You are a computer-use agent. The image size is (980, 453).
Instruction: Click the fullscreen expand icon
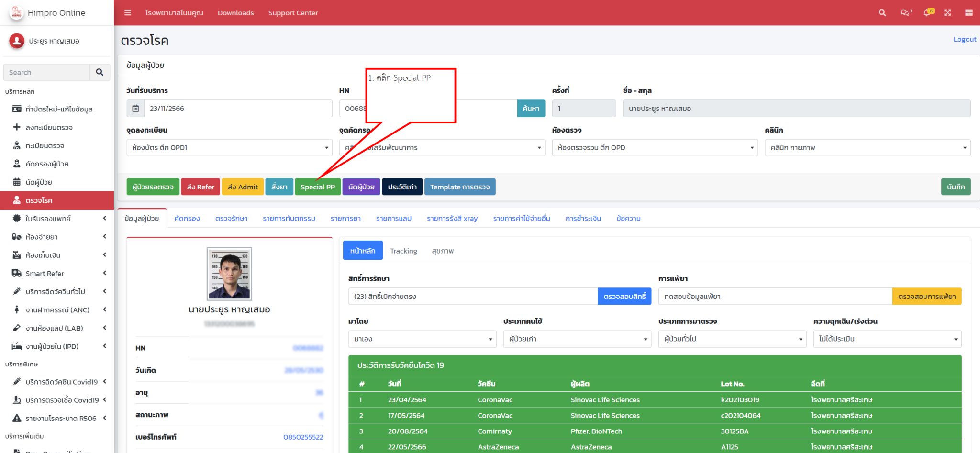tap(948, 12)
